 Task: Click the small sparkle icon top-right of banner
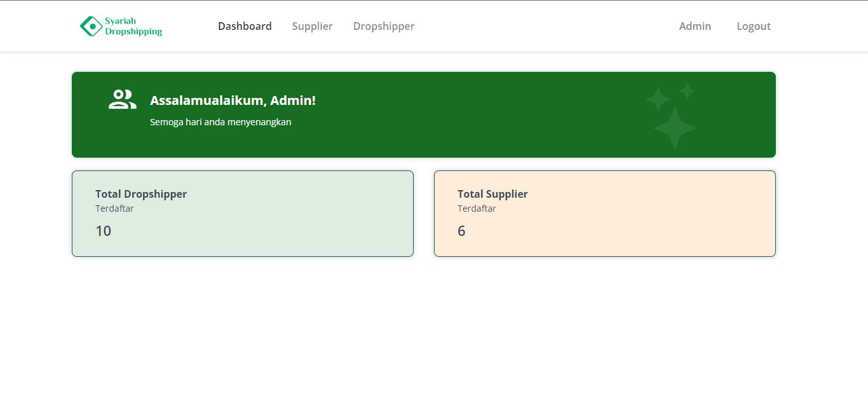(x=688, y=90)
